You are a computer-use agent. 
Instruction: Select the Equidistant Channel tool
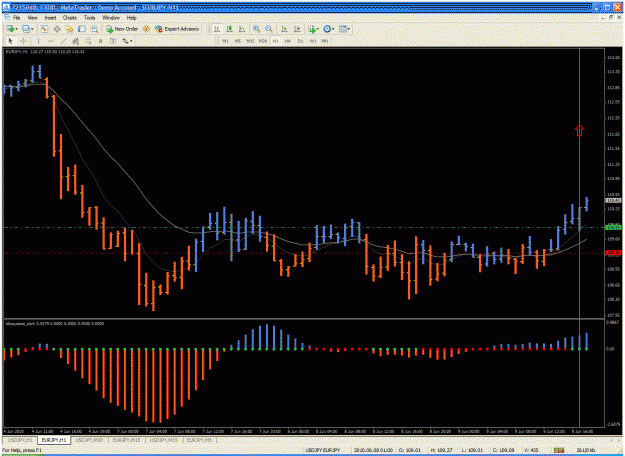tap(75, 41)
